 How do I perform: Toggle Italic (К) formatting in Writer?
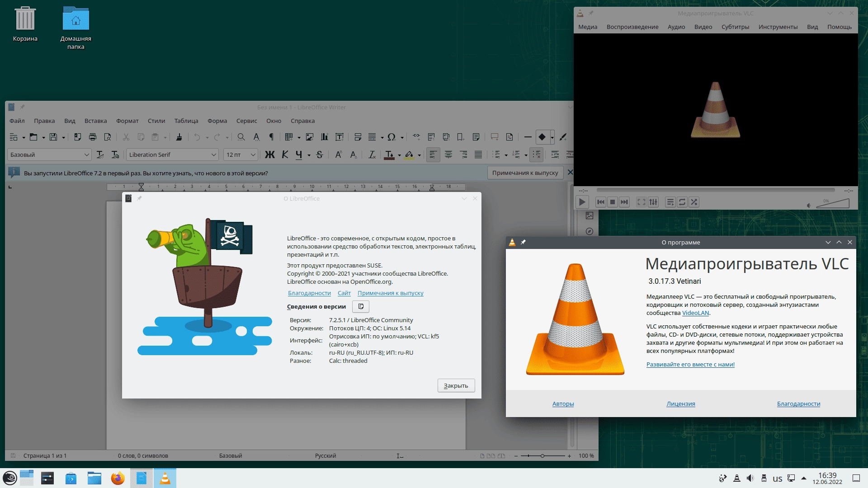coord(285,155)
